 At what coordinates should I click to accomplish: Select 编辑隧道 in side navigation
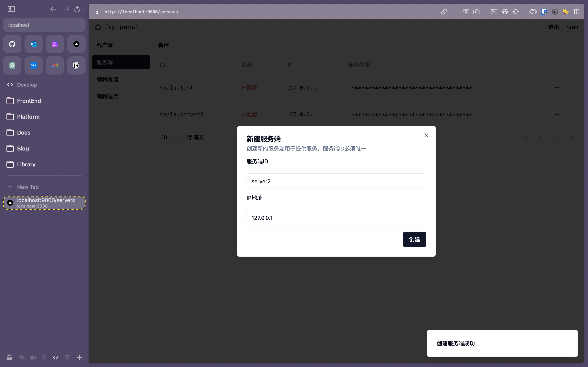point(107,79)
